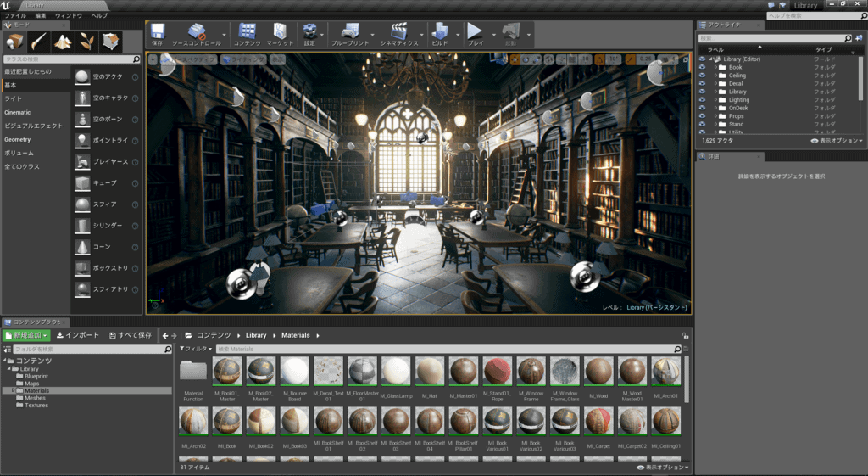
Task: Open the Help (ヘルプ) menu
Action: [99, 15]
